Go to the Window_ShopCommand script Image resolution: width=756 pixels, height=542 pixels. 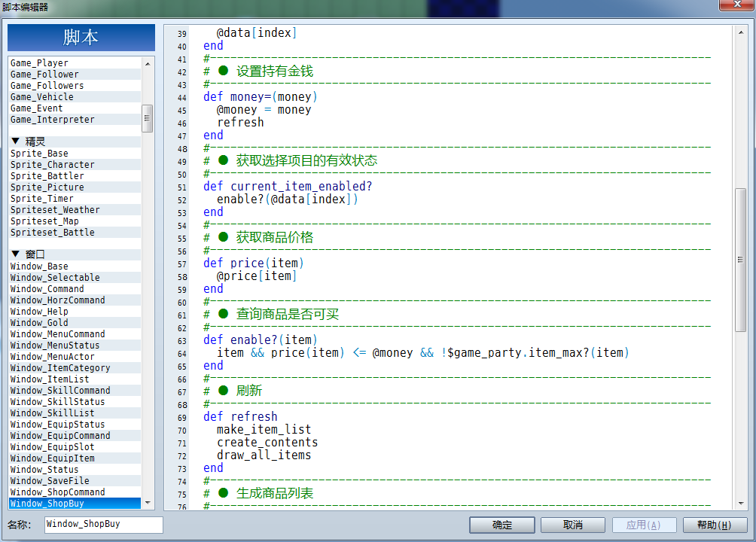pos(75,492)
